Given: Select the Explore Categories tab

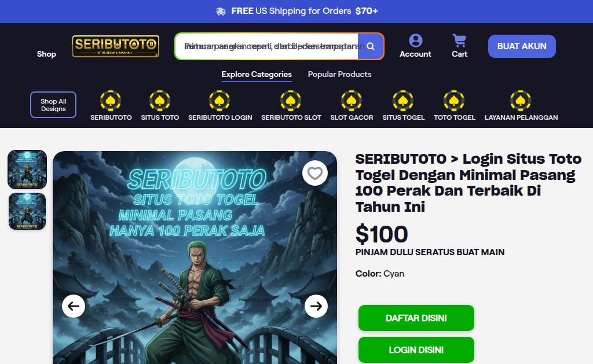Looking at the screenshot, I should [x=257, y=75].
